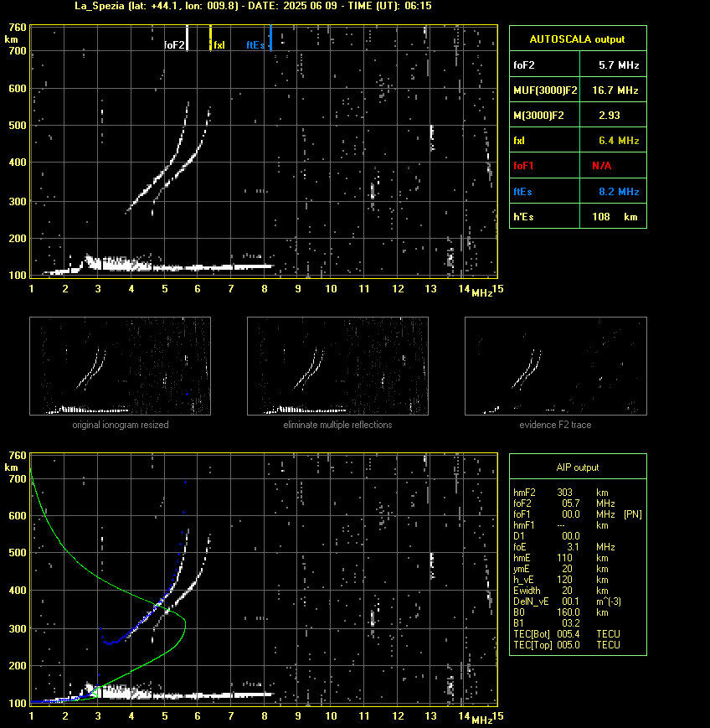Click the foE 3.1 MHz row
Image resolution: width=710 pixels, height=728 pixels.
[x=564, y=547]
